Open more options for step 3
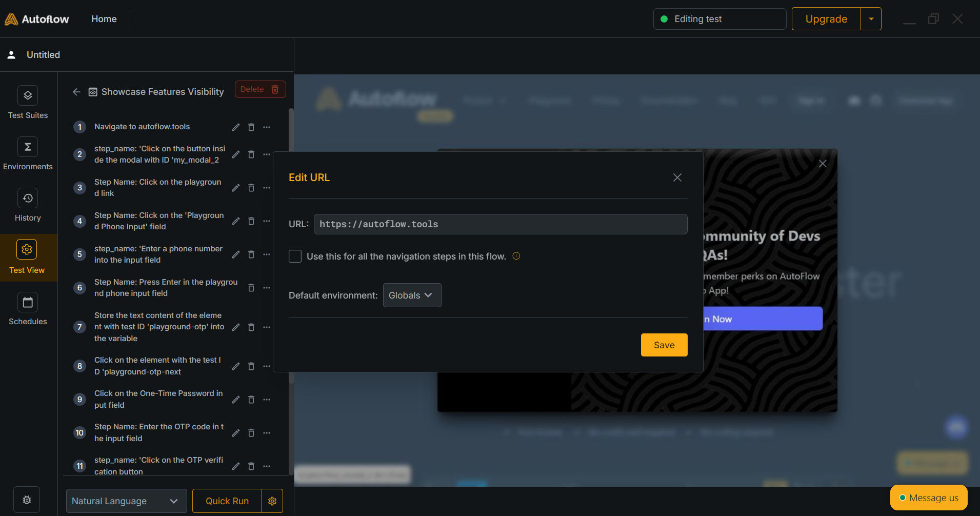This screenshot has height=516, width=980. click(267, 188)
